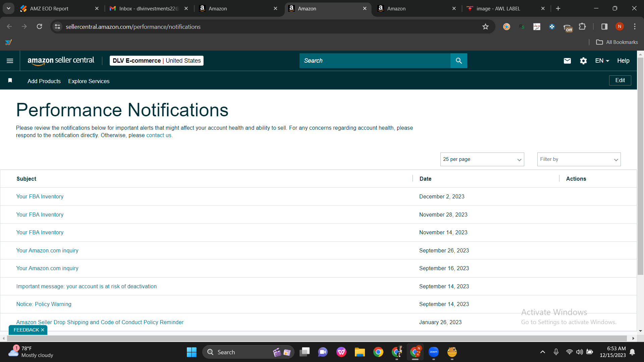Open the Drop Shipping Policy Reminder notification
Screen dimensions: 644x362
point(100,322)
